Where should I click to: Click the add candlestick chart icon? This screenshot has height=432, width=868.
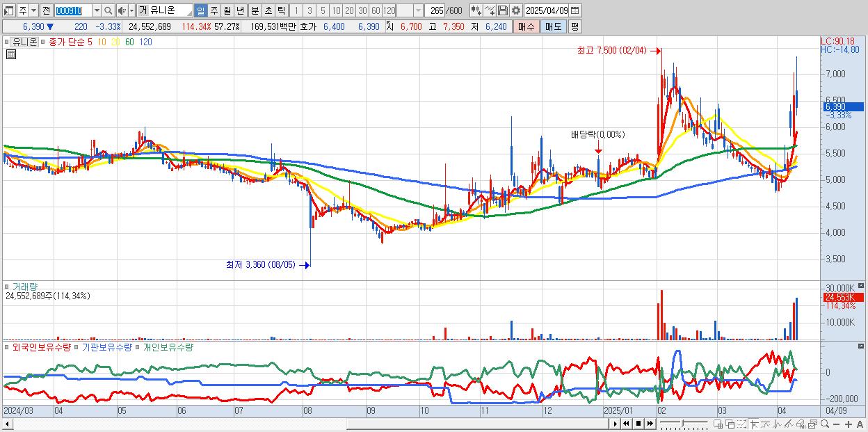pyautogui.click(x=476, y=10)
